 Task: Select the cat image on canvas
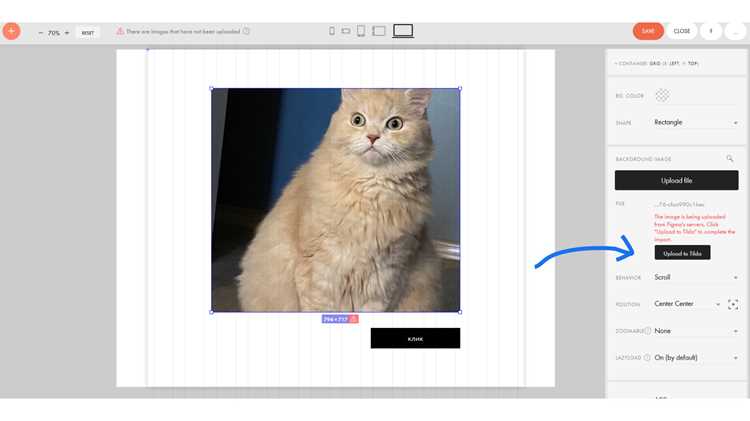coord(336,200)
